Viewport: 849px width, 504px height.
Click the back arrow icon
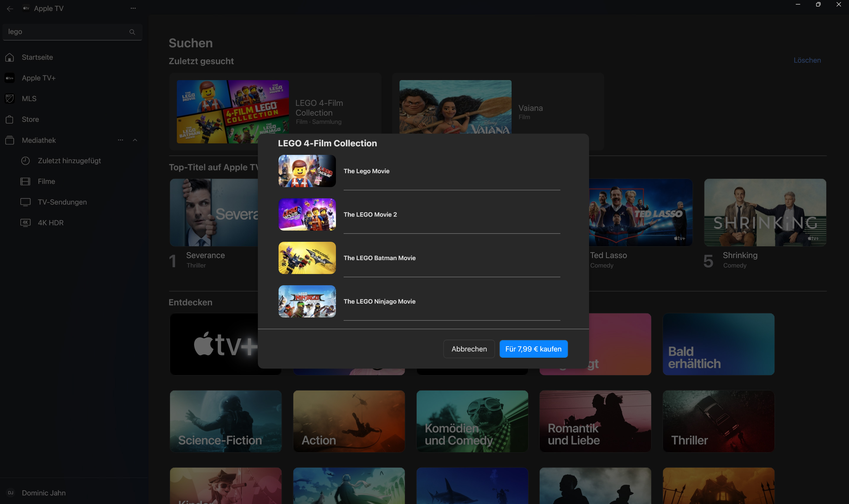(10, 9)
